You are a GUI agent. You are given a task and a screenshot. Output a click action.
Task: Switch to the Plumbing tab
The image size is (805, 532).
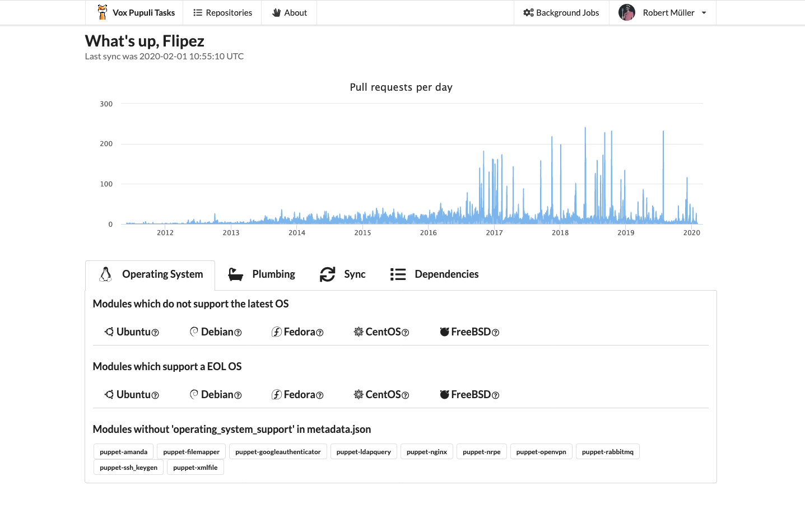pos(262,274)
